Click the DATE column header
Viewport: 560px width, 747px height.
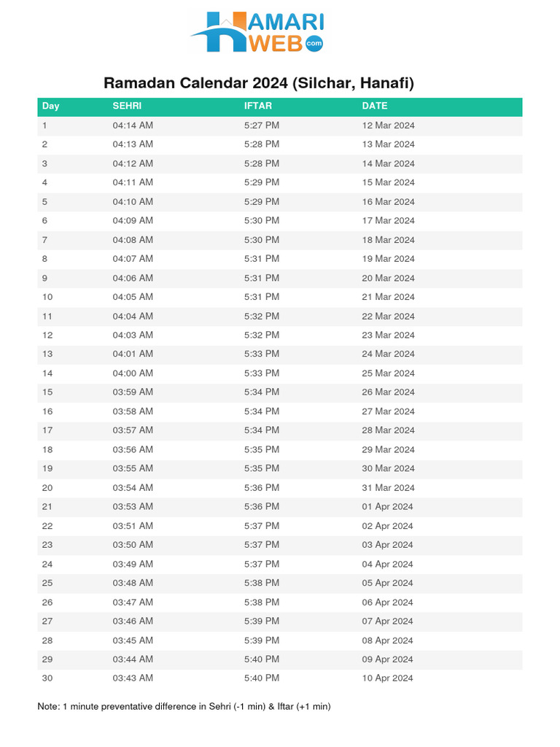[375, 107]
